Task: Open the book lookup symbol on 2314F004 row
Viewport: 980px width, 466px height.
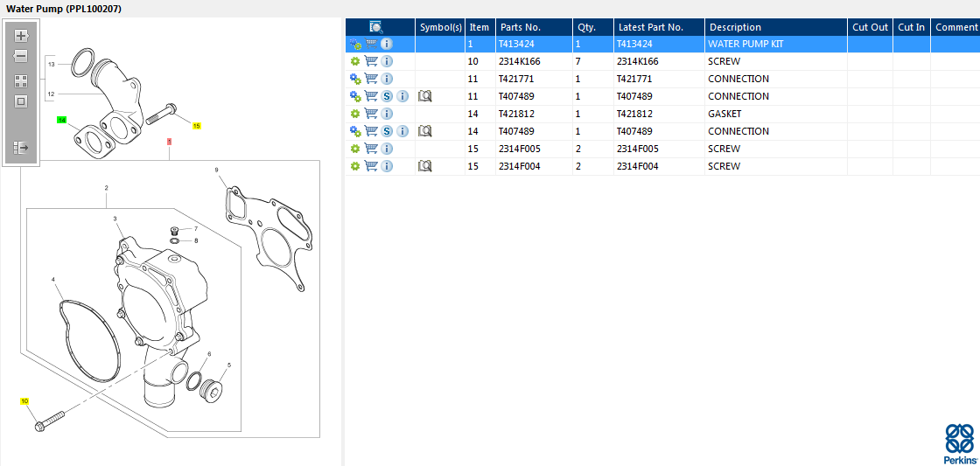Action: coord(425,166)
